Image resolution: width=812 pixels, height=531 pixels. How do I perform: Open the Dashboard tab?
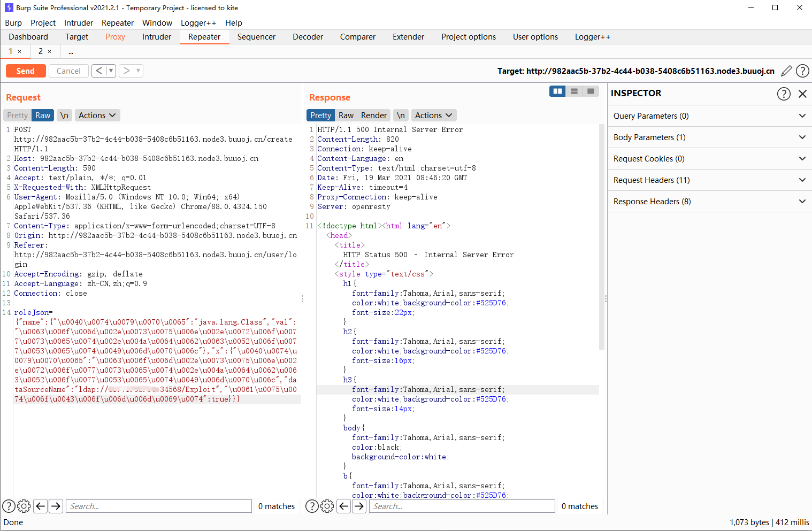28,37
